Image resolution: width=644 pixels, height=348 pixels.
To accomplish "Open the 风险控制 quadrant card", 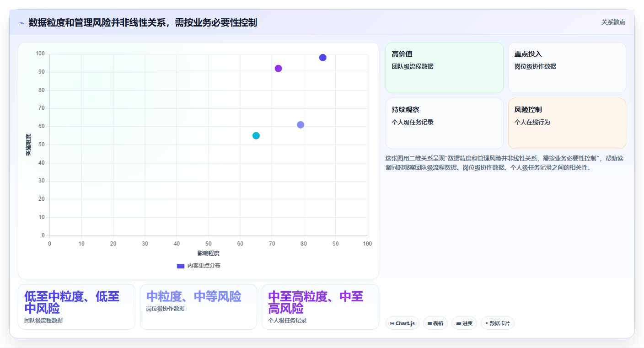I will pos(567,123).
